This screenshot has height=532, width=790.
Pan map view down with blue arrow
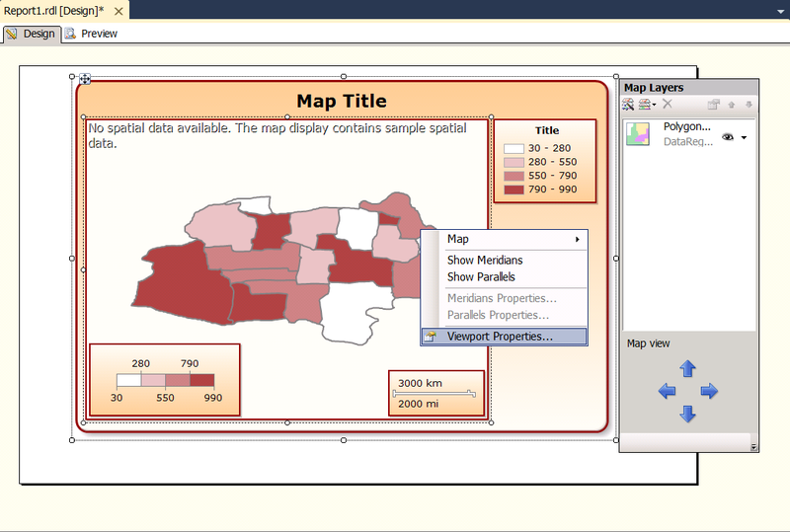tap(687, 414)
